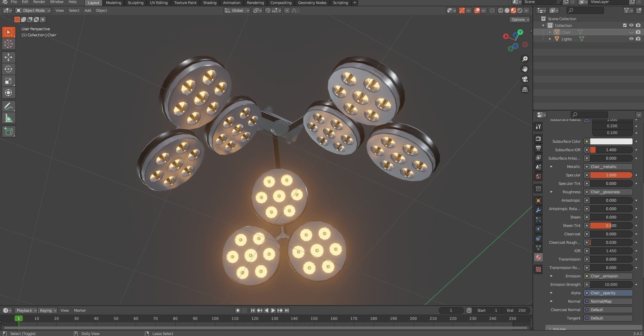Switch to solid viewport shading

click(x=507, y=10)
